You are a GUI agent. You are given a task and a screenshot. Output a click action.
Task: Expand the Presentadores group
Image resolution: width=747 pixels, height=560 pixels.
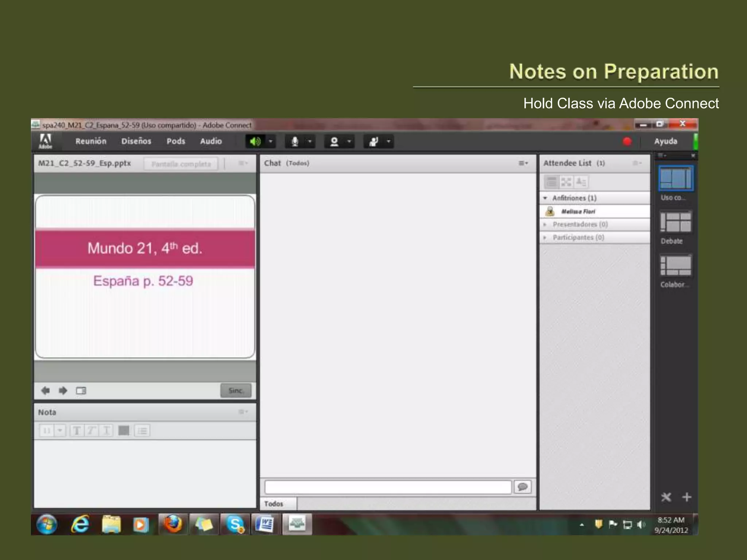point(545,225)
